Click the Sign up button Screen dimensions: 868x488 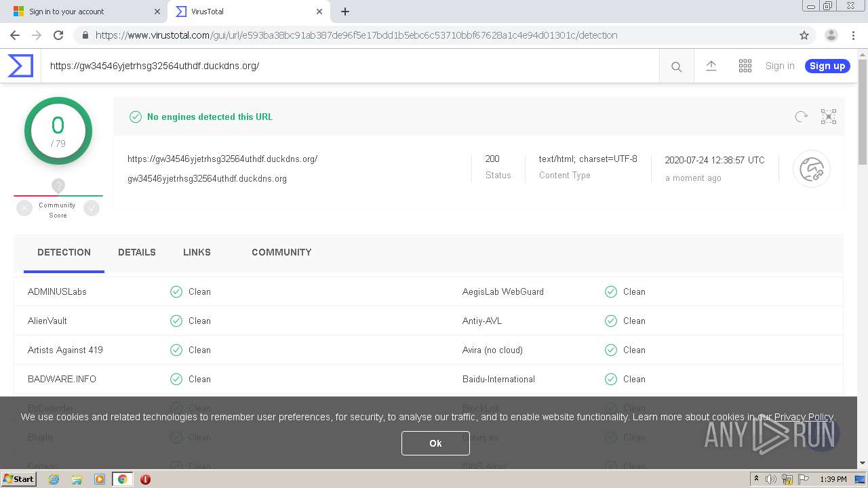[x=827, y=66]
